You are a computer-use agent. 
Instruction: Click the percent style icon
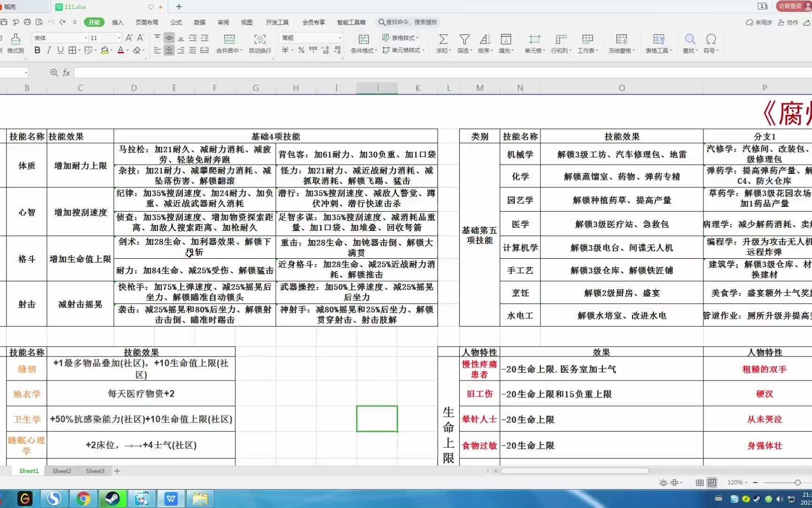(301, 50)
